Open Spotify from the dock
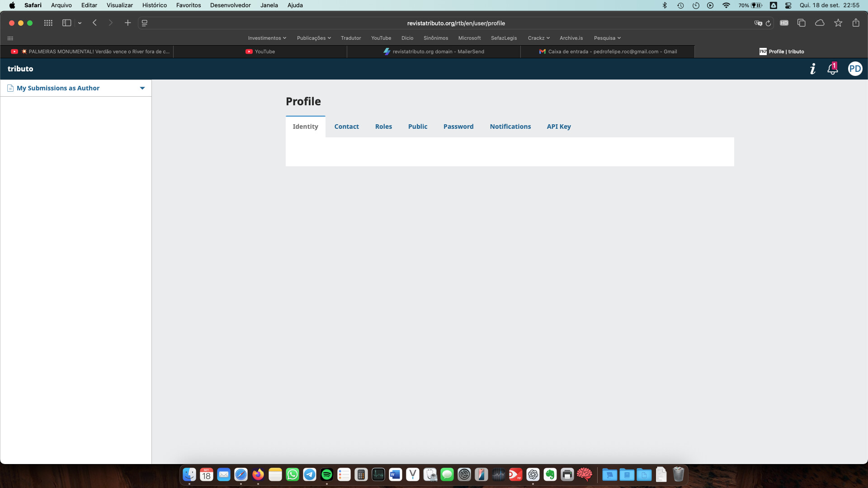This screenshot has width=868, height=488. [326, 474]
